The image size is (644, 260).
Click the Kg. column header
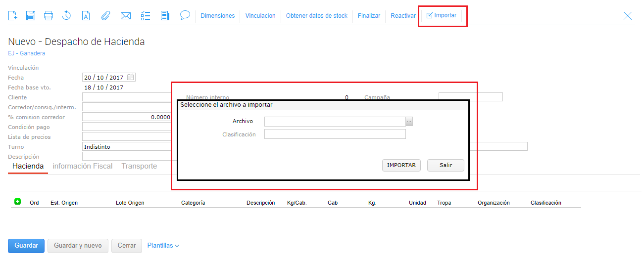click(x=372, y=203)
